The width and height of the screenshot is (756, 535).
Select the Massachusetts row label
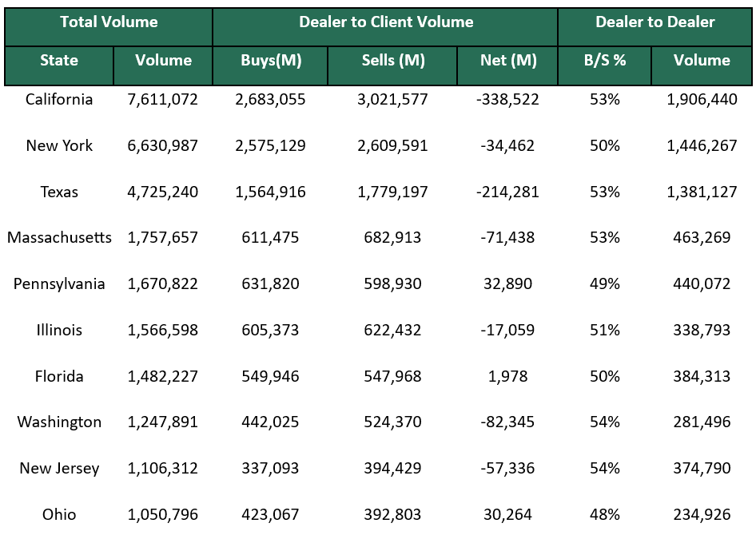pyautogui.click(x=59, y=237)
